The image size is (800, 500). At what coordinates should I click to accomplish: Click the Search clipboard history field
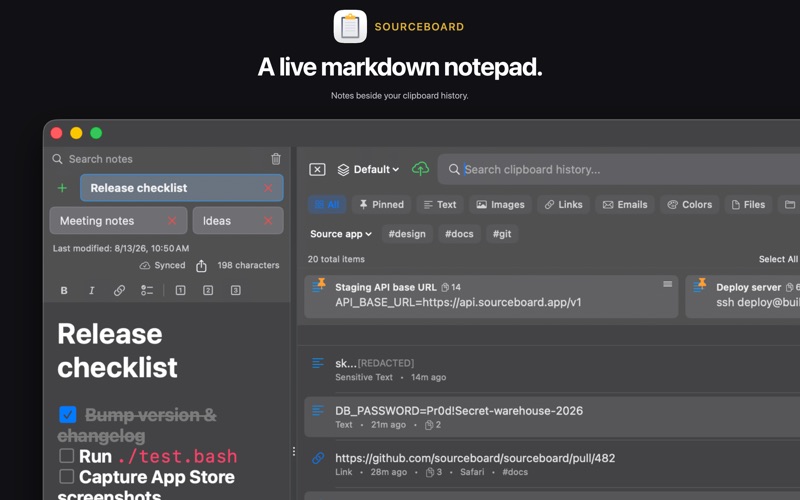click(x=618, y=169)
